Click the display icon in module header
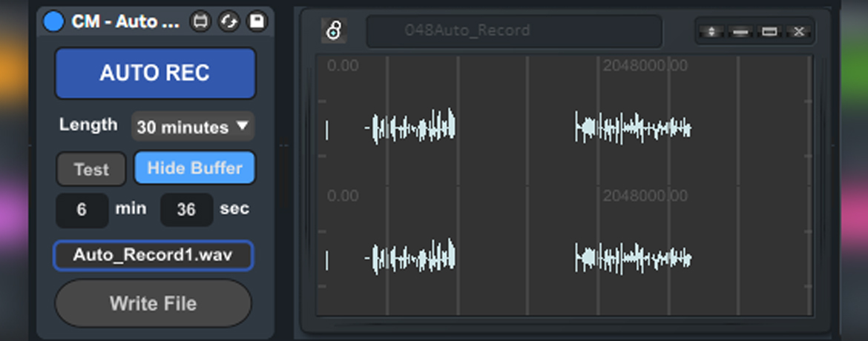The height and width of the screenshot is (341, 868). point(200,21)
